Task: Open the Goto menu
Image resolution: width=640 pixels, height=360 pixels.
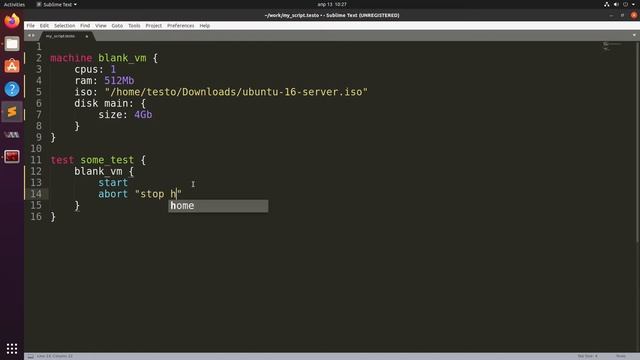Action: (x=117, y=26)
